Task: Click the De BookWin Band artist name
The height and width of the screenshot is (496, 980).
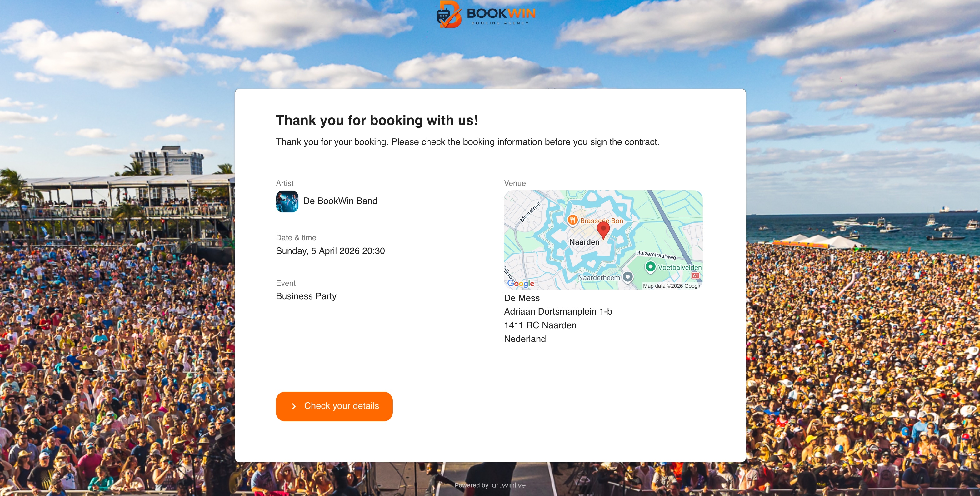Action: 340,201
